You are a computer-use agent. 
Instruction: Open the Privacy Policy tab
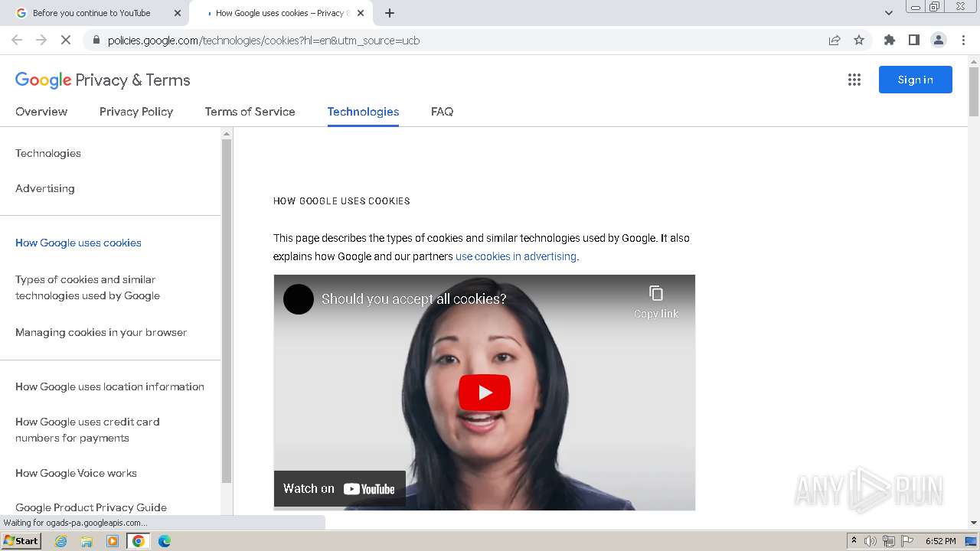click(136, 112)
